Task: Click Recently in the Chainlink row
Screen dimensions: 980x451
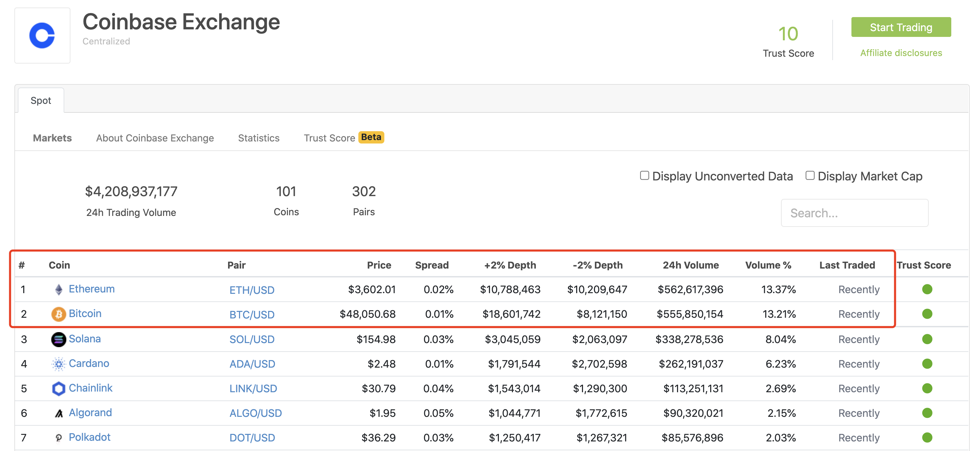Action: coord(859,388)
